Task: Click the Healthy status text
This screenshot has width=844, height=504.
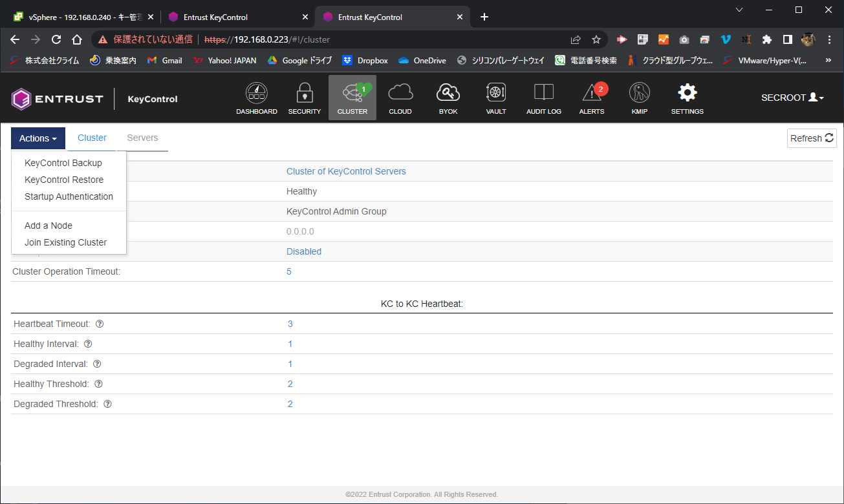Action: 301,191
